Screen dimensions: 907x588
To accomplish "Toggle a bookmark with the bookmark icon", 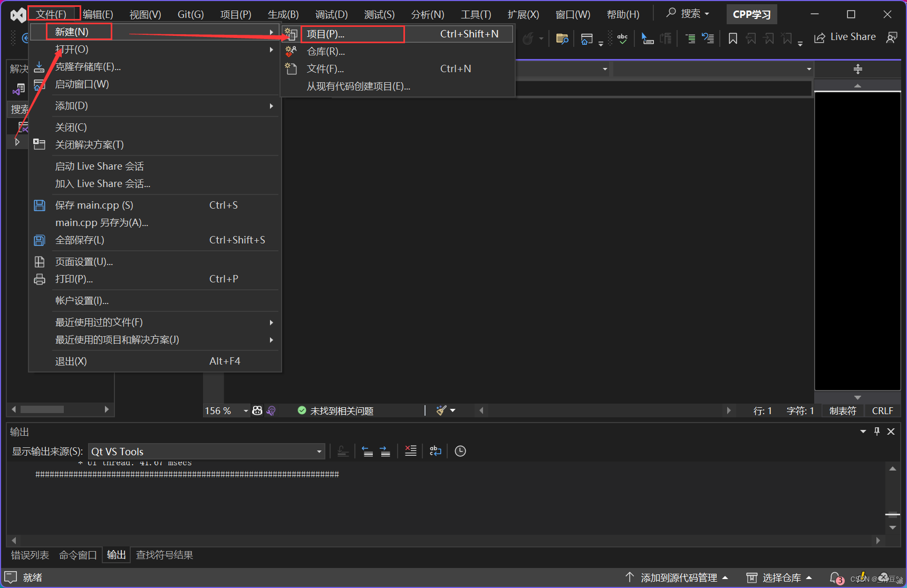I will point(733,38).
